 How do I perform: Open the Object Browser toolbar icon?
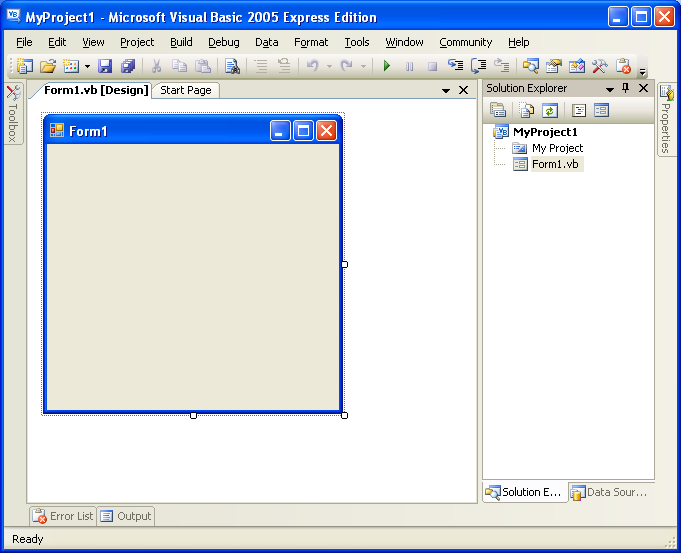pos(577,66)
